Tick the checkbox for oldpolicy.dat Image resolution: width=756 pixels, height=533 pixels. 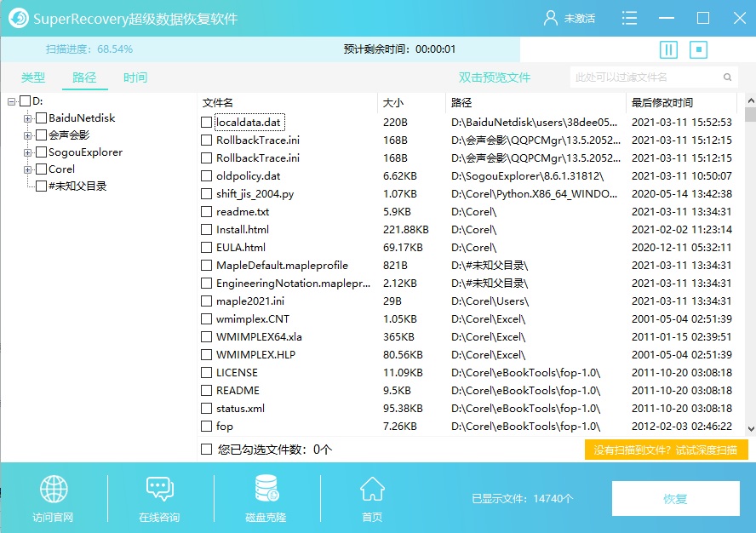(x=206, y=176)
